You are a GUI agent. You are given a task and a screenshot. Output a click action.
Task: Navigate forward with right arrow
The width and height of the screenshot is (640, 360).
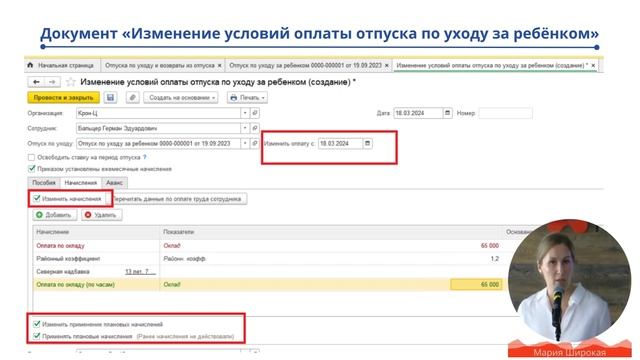52,82
